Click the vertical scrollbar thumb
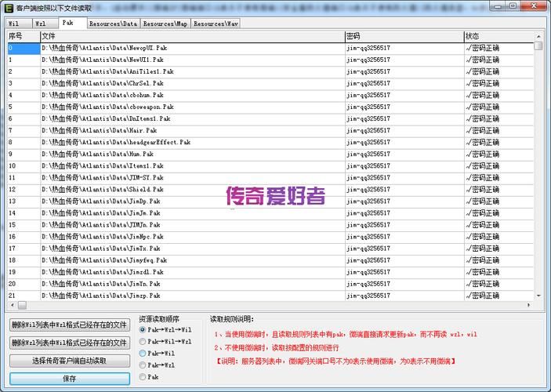The width and height of the screenshot is (551, 392). (x=538, y=45)
